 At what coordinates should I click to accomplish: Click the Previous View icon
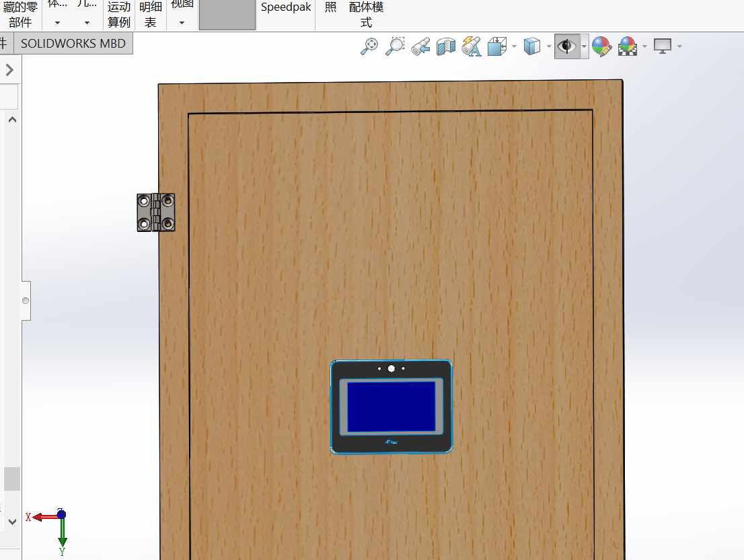tap(420, 46)
